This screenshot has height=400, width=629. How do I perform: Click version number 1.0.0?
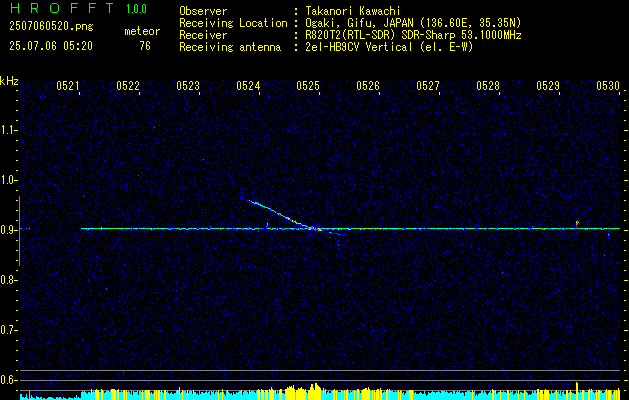(x=136, y=9)
